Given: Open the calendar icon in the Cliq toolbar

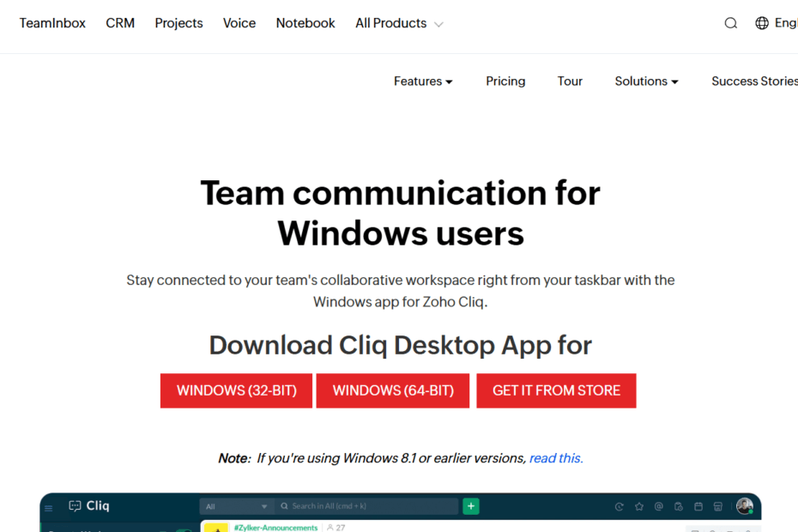Looking at the screenshot, I should point(698,506).
